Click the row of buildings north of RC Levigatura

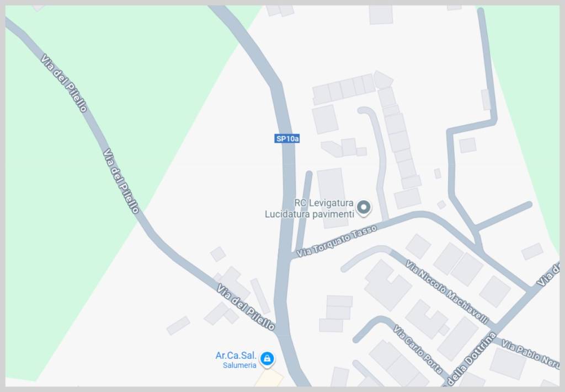[x=344, y=89]
